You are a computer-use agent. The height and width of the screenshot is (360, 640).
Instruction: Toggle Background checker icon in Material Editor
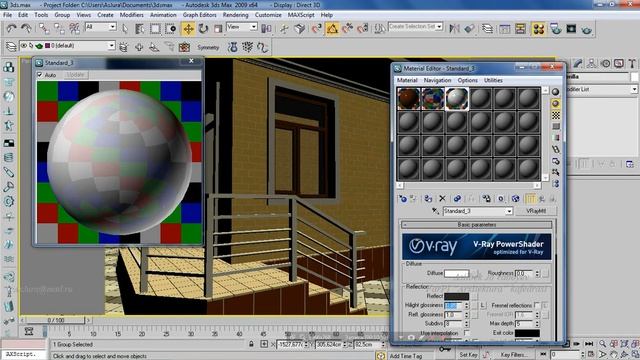556,116
